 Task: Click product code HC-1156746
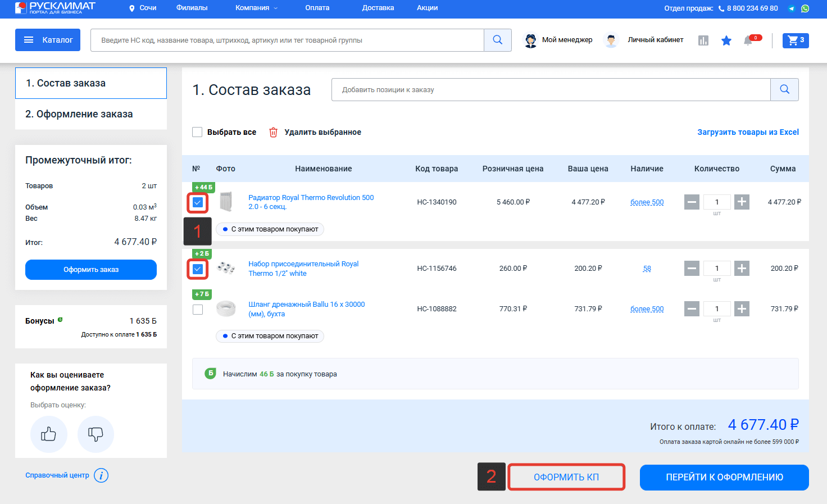pos(437,269)
